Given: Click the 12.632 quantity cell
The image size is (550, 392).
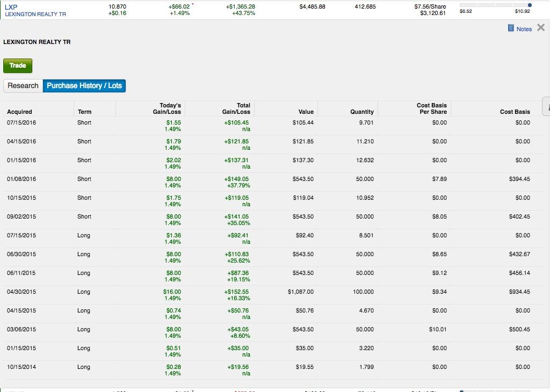Looking at the screenshot, I should pos(365,160).
